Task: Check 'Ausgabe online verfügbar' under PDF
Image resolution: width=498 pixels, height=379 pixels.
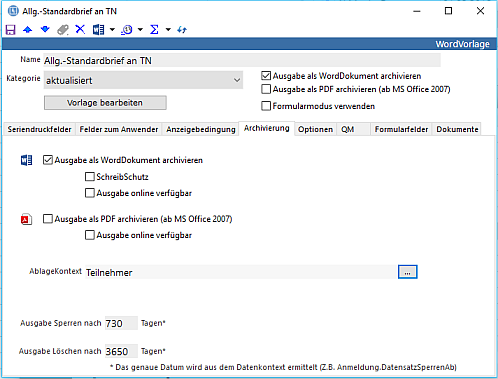Action: pos(90,235)
